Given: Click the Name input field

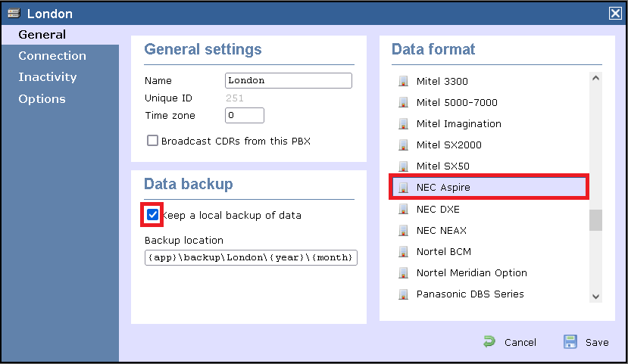Looking at the screenshot, I should [288, 80].
